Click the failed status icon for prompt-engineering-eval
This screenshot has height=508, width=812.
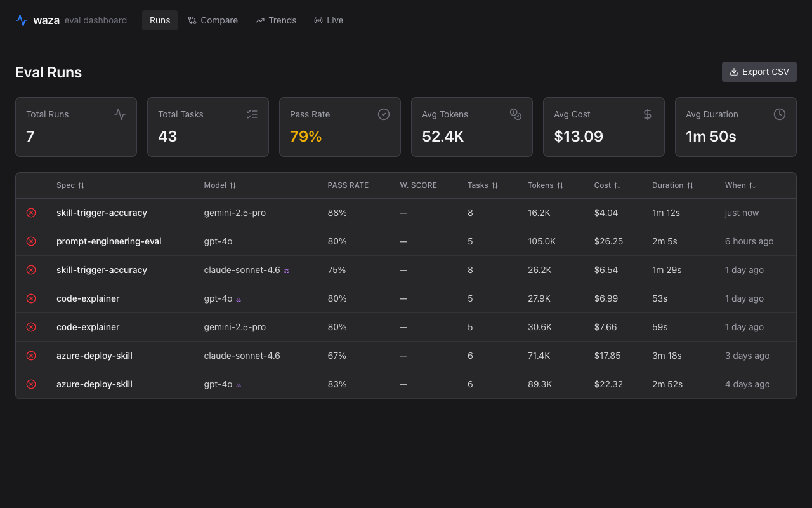(31, 241)
